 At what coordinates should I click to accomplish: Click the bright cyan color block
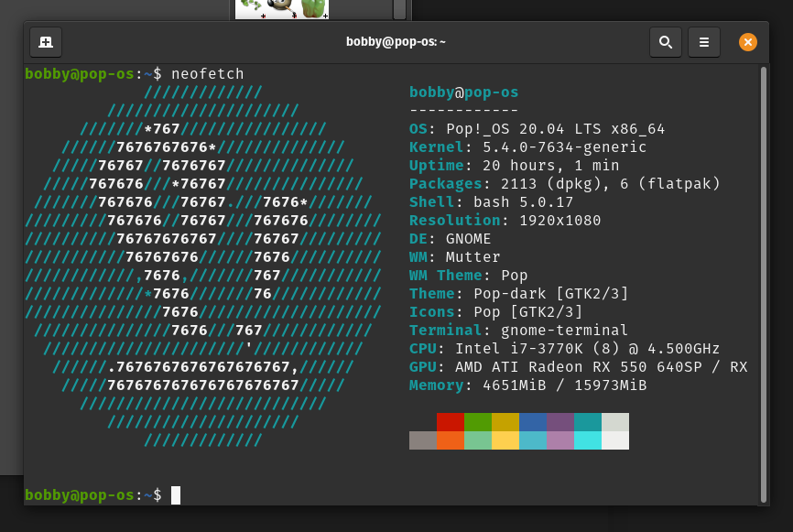click(x=588, y=440)
